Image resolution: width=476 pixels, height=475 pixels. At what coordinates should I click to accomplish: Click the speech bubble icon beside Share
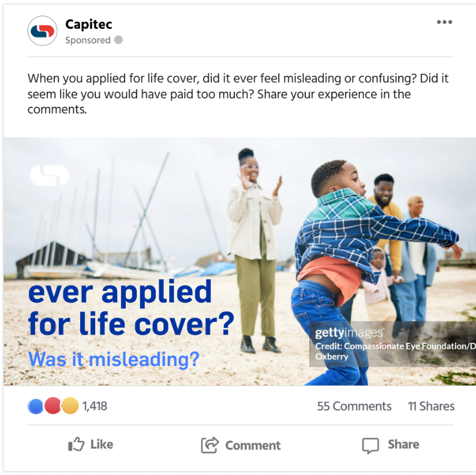point(370,446)
